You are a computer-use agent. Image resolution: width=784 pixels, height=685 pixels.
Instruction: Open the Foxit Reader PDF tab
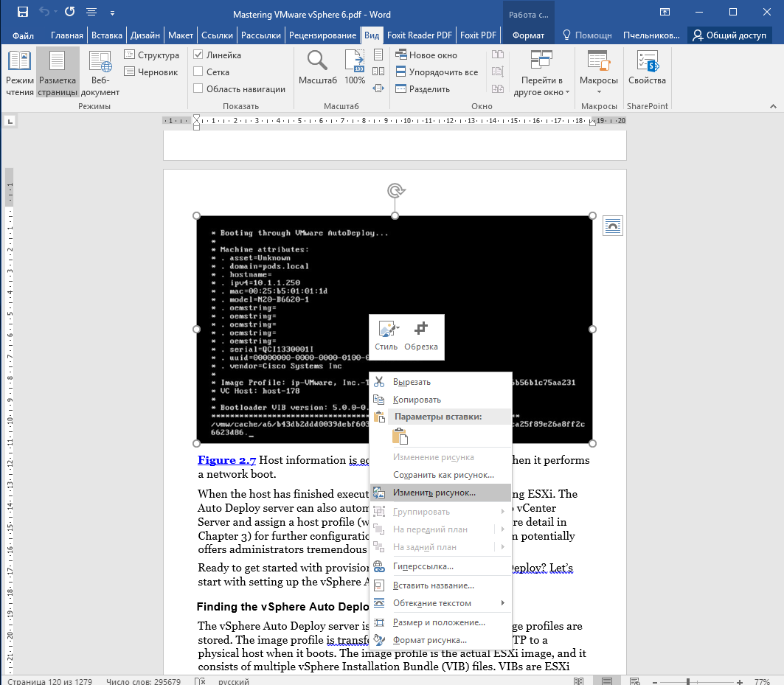[419, 35]
